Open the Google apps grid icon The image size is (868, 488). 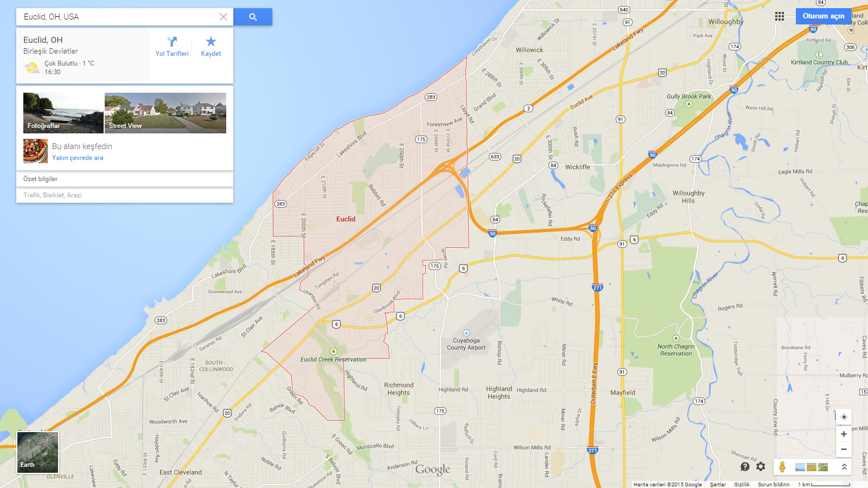tap(780, 16)
